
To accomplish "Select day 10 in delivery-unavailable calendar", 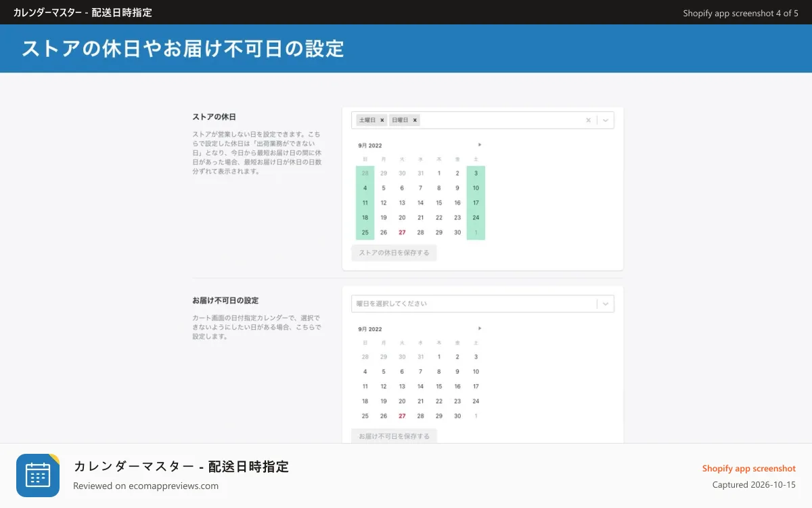I will [x=476, y=372].
